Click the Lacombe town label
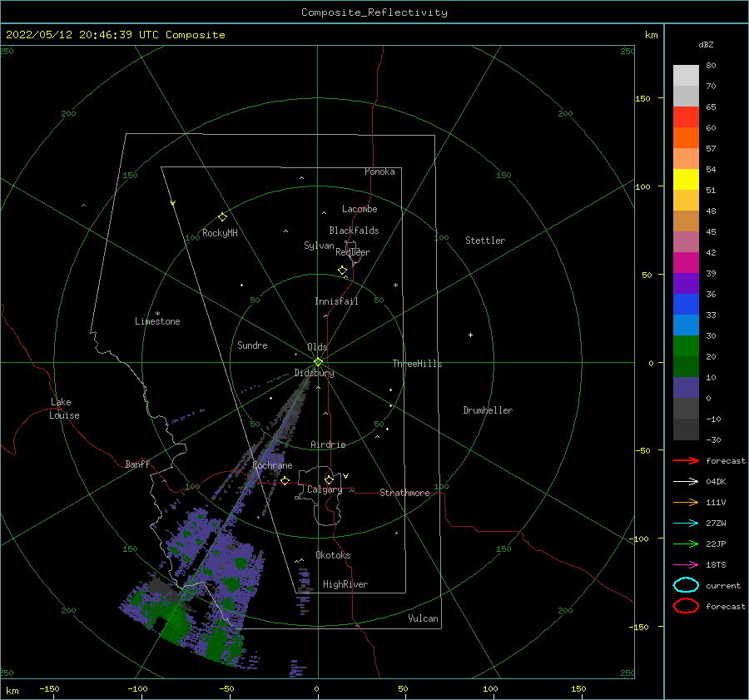Screen dimensions: 749x700 (x=360, y=209)
